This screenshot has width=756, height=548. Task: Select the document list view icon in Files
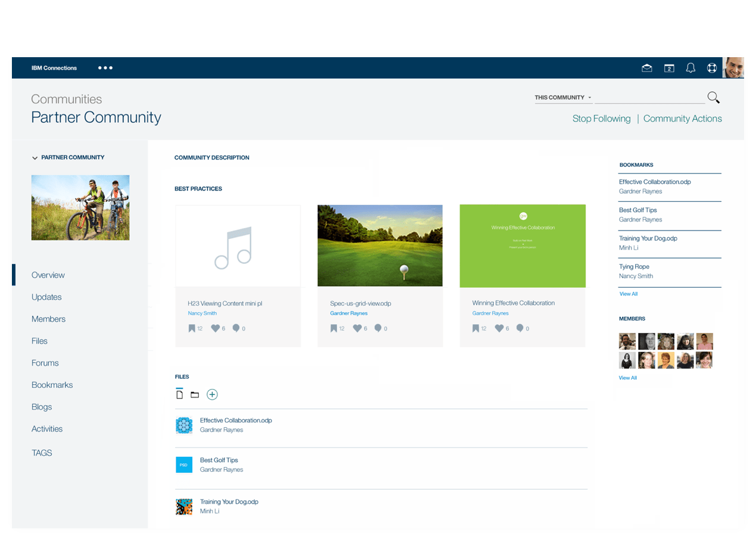pos(180,394)
